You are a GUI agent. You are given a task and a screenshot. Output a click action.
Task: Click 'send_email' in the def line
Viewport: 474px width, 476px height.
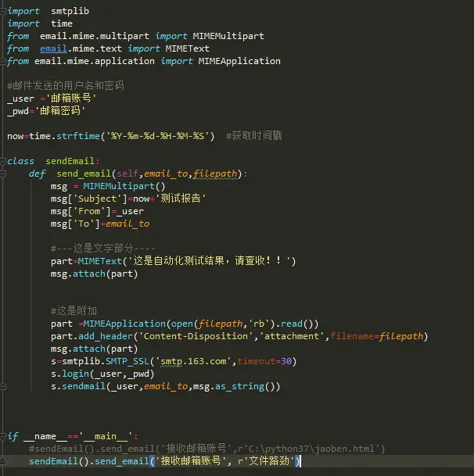pos(84,174)
